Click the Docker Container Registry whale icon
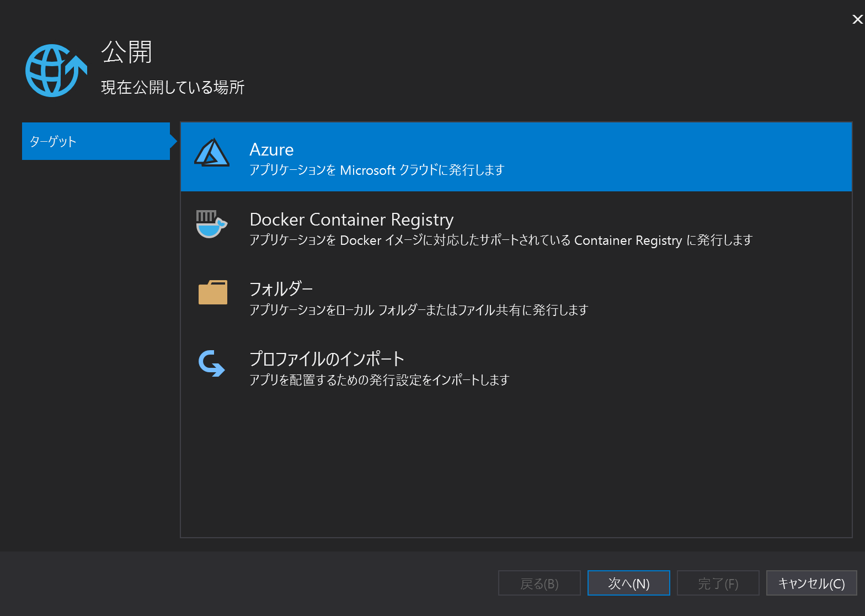This screenshot has height=616, width=865. [212, 224]
